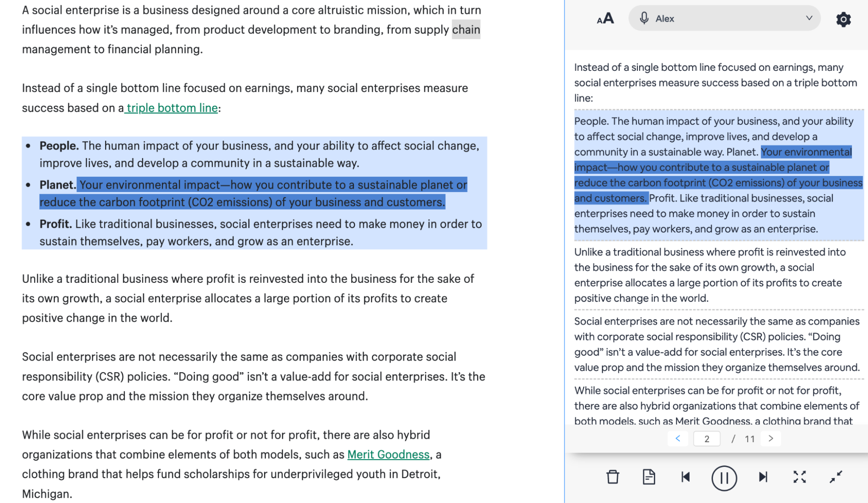Click the highlighted sentence Your environmental impact in panel
868x503 pixels.
pyautogui.click(x=718, y=175)
